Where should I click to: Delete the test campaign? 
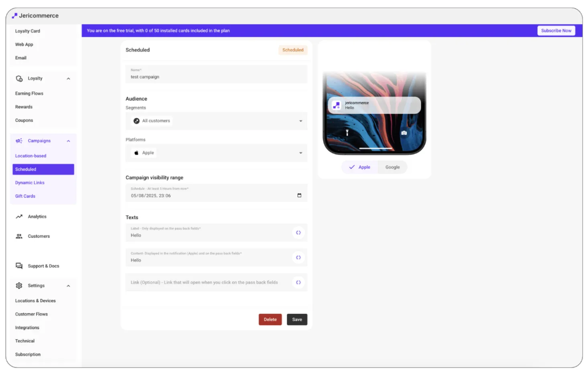coord(270,320)
